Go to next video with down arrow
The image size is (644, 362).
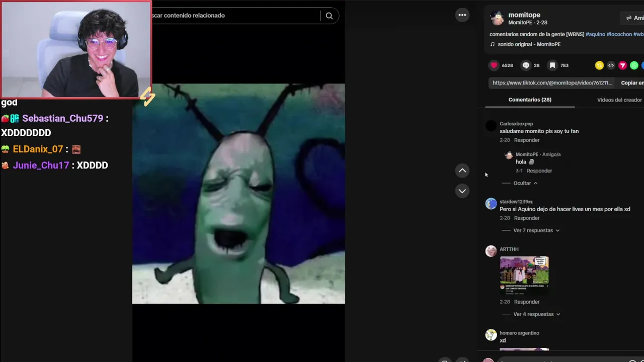click(462, 191)
